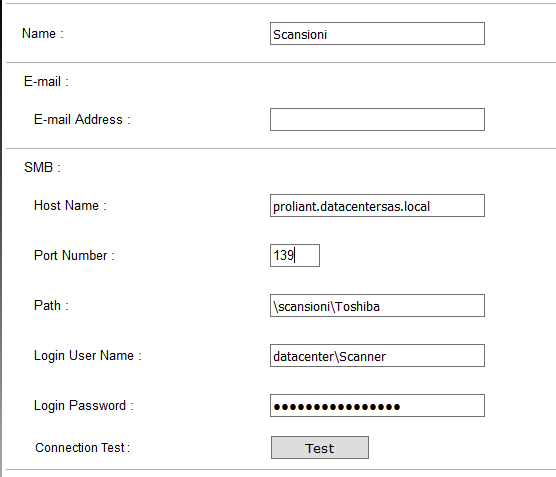Click the Port Number field showing 139
The image size is (556, 477).
[295, 255]
